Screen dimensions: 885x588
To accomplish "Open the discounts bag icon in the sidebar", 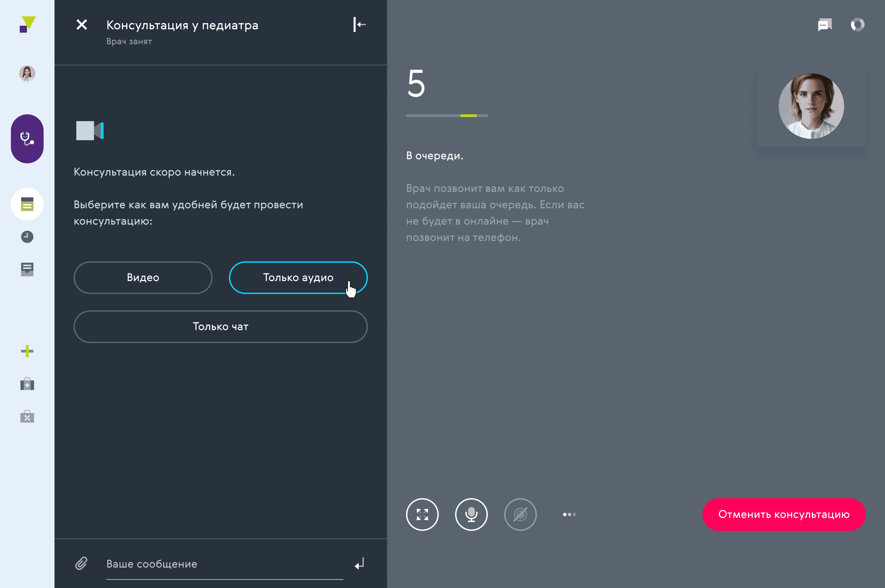I will pos(27,416).
